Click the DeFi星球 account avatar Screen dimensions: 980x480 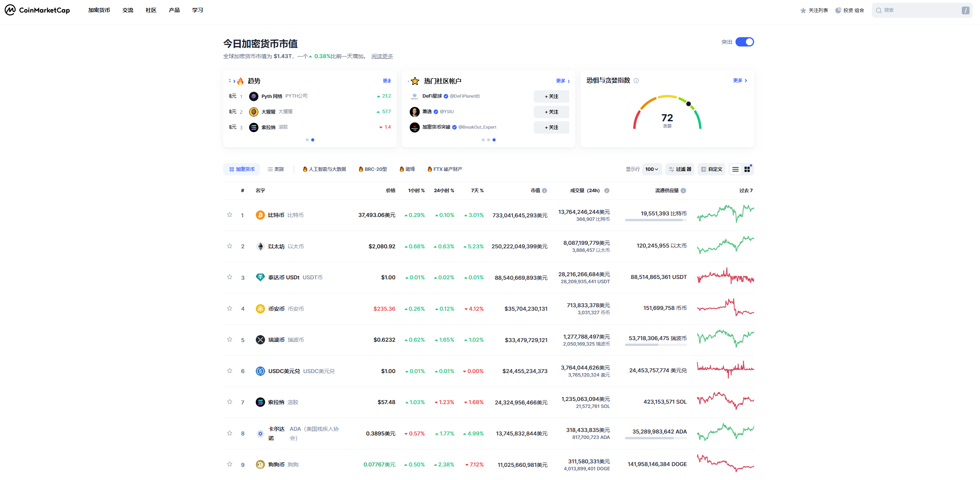pyautogui.click(x=415, y=96)
